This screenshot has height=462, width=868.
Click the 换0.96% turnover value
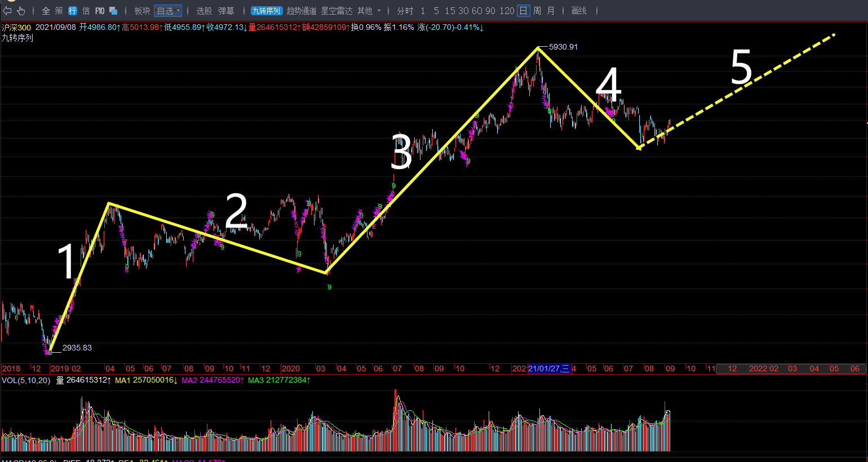pyautogui.click(x=366, y=27)
